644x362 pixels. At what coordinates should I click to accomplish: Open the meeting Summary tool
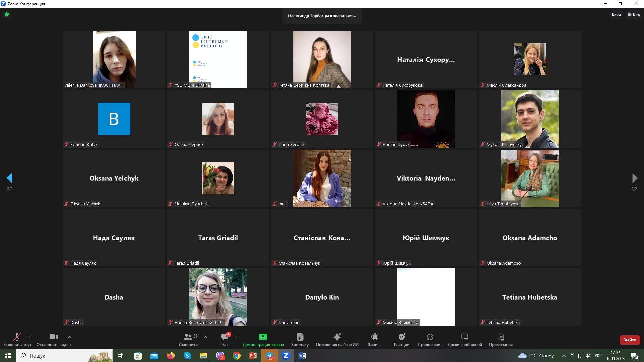(x=300, y=337)
